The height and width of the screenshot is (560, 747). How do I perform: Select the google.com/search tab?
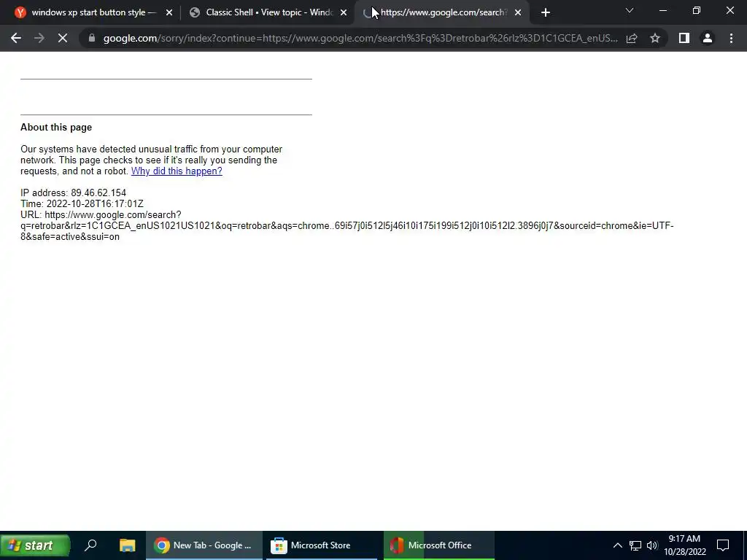(441, 12)
